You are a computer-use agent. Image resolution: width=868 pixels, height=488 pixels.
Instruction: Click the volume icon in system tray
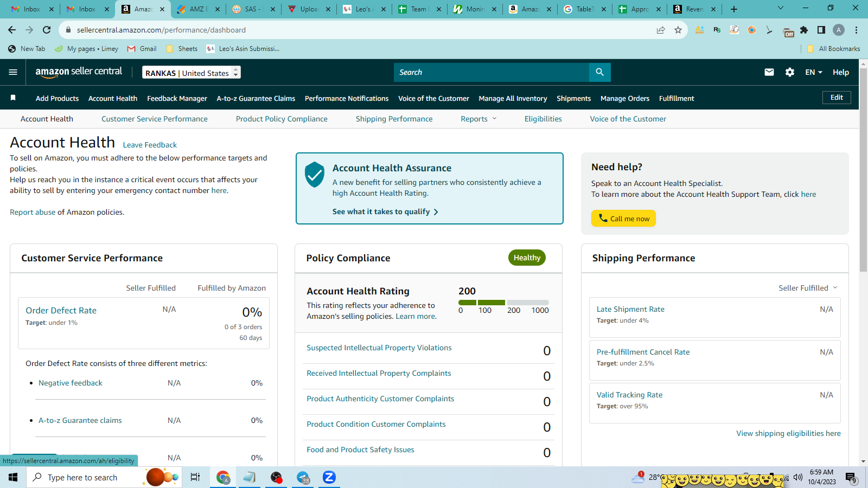pyautogui.click(x=797, y=477)
